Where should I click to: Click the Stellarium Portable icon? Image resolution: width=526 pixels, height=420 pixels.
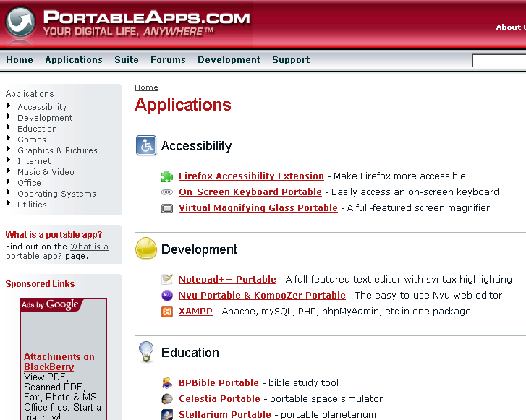[167, 415]
